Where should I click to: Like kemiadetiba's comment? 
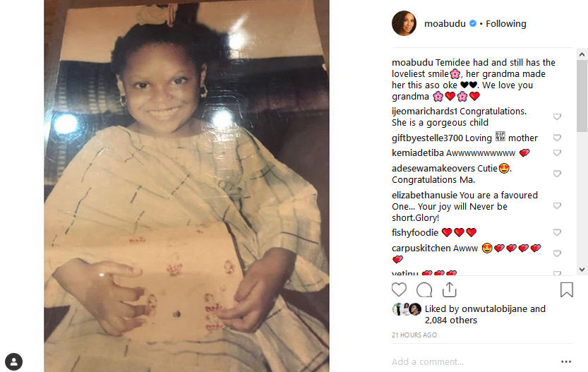[557, 152]
